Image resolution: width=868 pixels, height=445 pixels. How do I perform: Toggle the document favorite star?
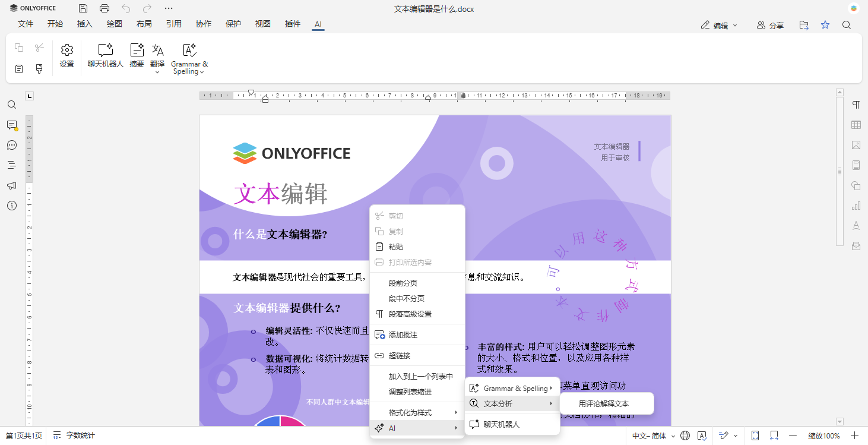click(x=825, y=25)
